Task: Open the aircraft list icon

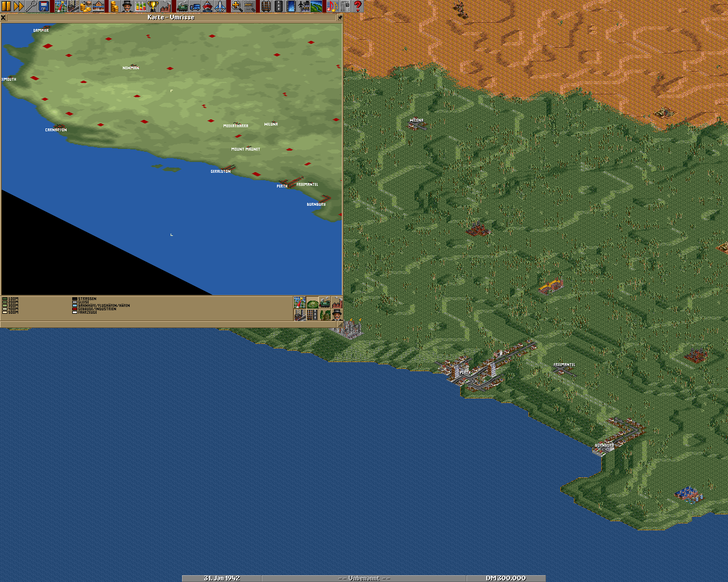Action: 220,6
